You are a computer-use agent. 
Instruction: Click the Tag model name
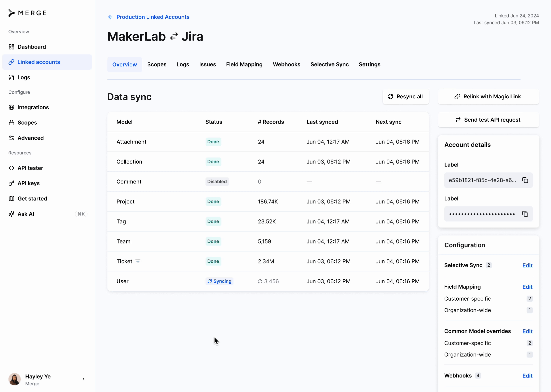121,221
